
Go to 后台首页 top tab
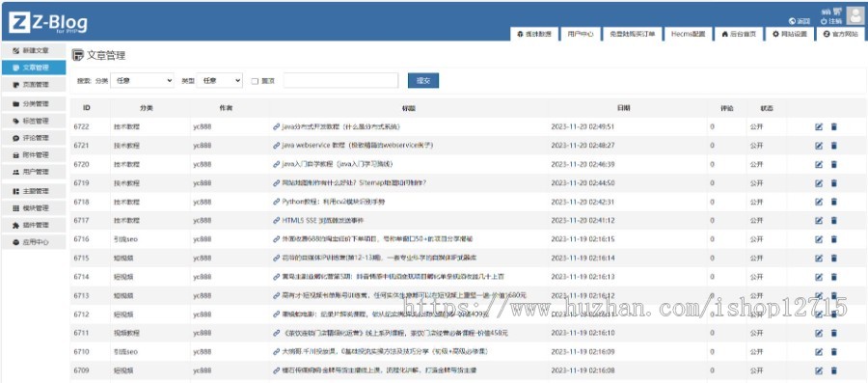(739, 34)
